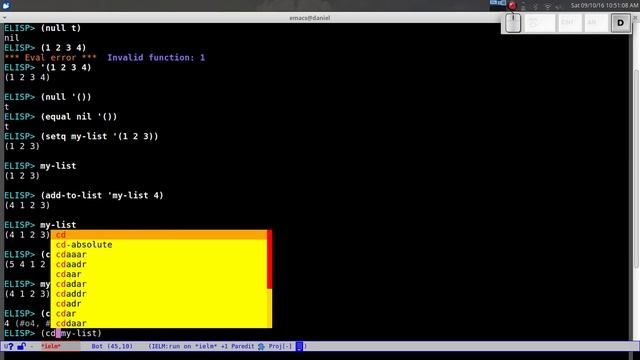Click the "(null '())" expression
Viewport: 640px width, 360px height.
(x=66, y=97)
